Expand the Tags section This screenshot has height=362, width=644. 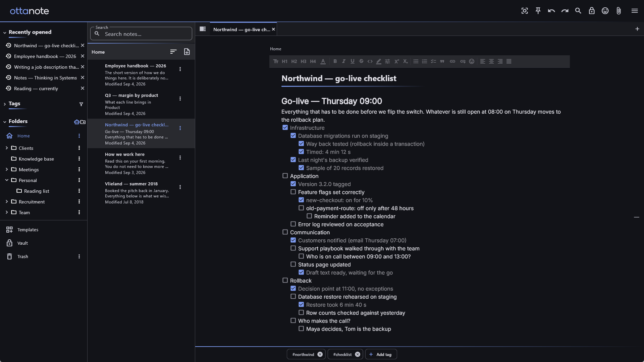click(x=5, y=104)
